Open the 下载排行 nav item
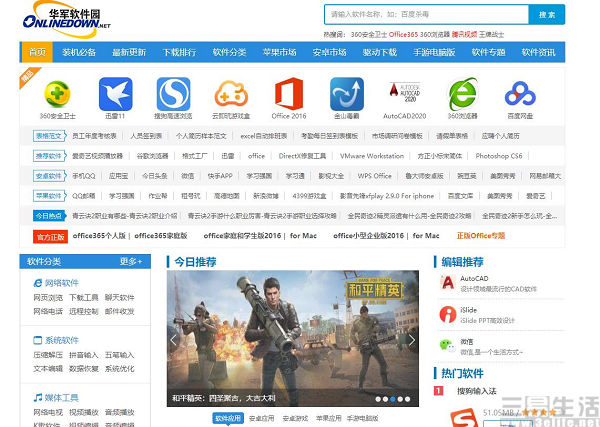Image resolution: width=600 pixels, height=427 pixels. (179, 52)
